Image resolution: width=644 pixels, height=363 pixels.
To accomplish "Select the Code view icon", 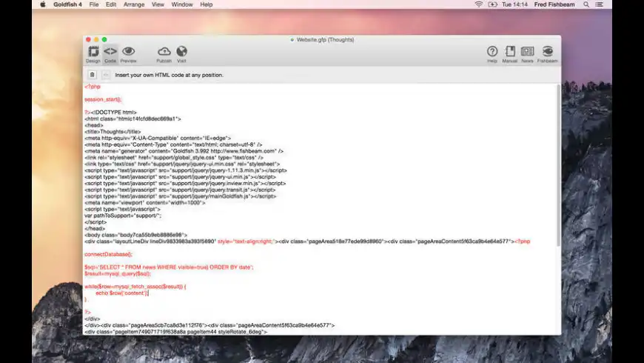I will 110,54.
